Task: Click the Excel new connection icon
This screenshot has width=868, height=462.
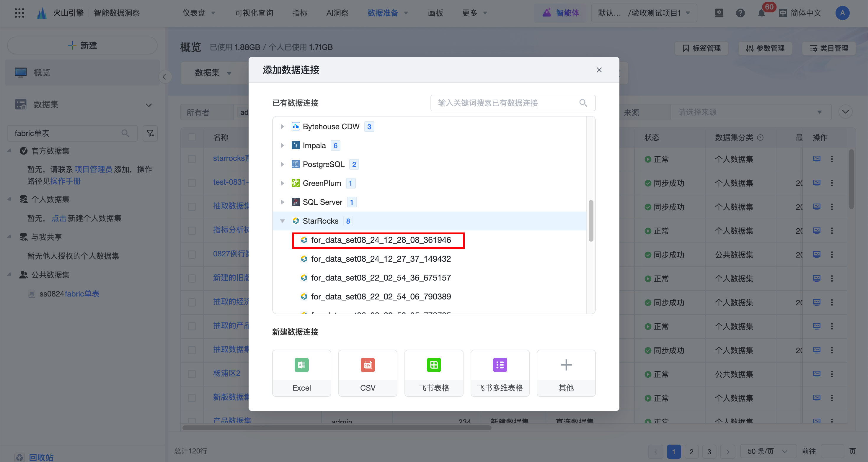Action: 301,365
